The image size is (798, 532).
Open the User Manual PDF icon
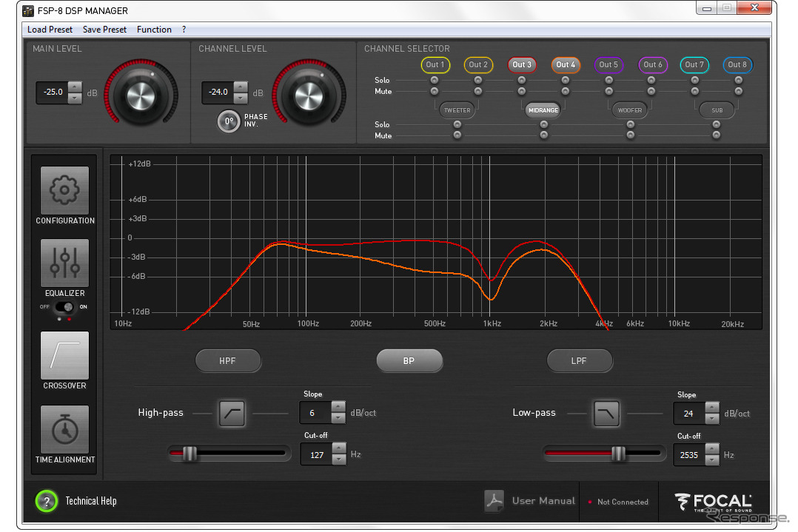pyautogui.click(x=494, y=501)
